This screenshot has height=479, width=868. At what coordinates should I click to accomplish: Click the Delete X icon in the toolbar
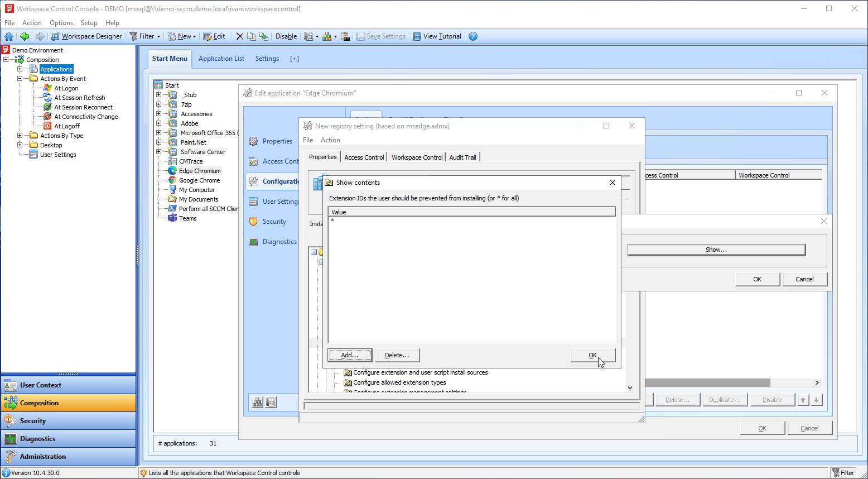[x=239, y=36]
